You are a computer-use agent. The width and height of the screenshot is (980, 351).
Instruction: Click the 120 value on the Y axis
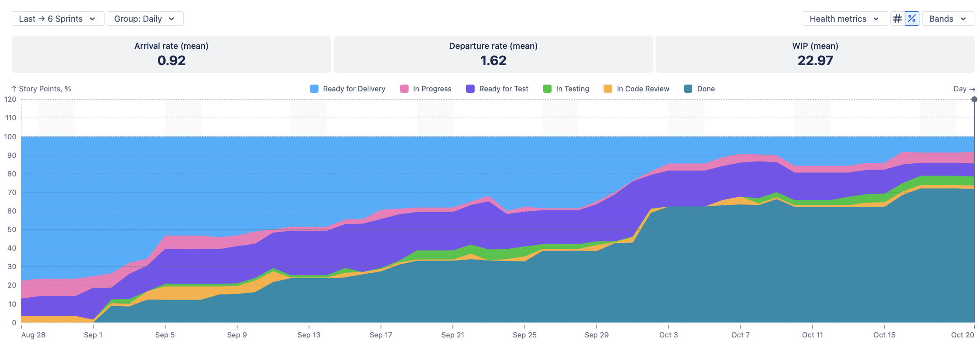(10, 99)
